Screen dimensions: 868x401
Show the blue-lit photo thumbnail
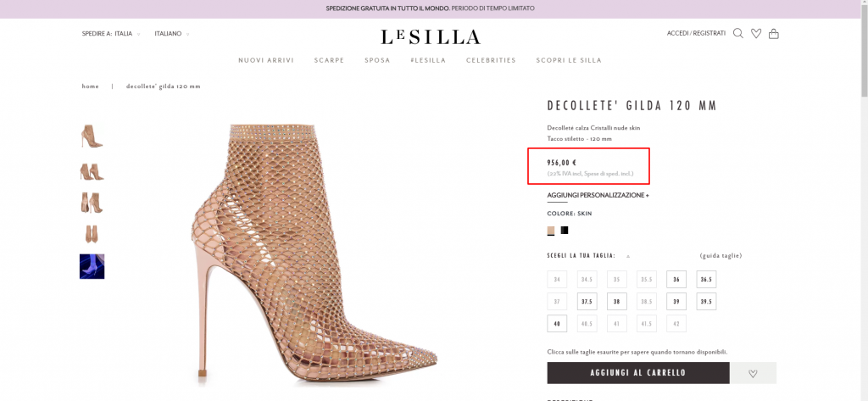(x=92, y=266)
